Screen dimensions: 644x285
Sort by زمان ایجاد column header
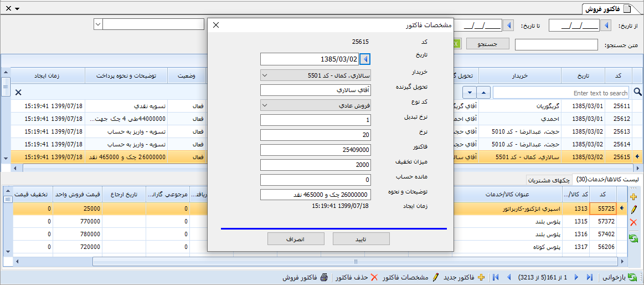click(48, 75)
